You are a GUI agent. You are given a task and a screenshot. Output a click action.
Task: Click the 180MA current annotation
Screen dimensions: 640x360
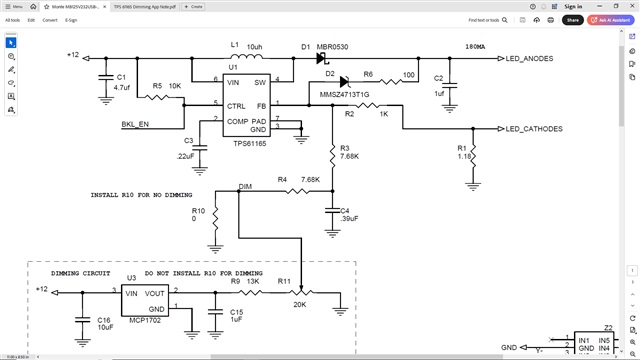(x=475, y=47)
